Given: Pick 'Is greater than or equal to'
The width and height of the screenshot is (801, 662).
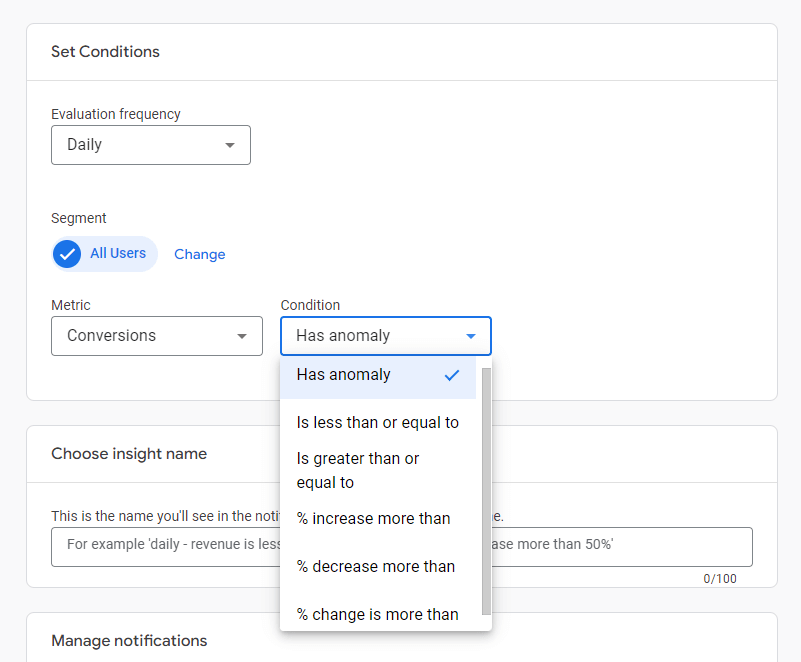Looking at the screenshot, I should click(358, 470).
